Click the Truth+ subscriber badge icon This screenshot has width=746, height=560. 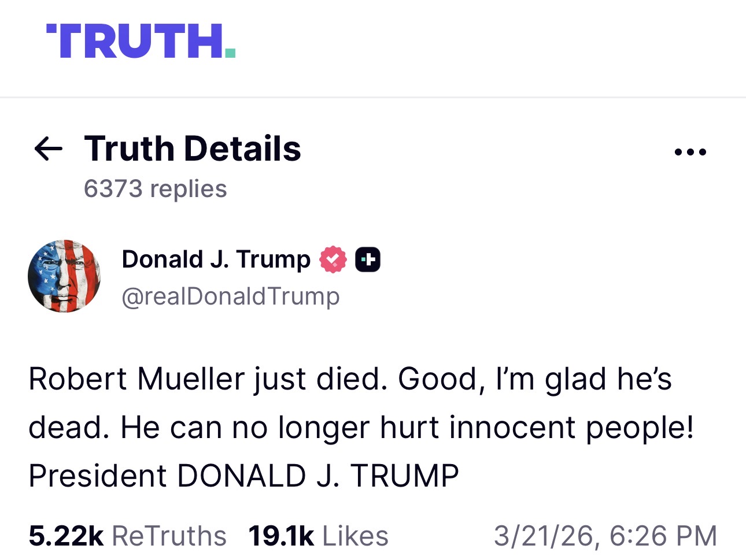pyautogui.click(x=368, y=259)
